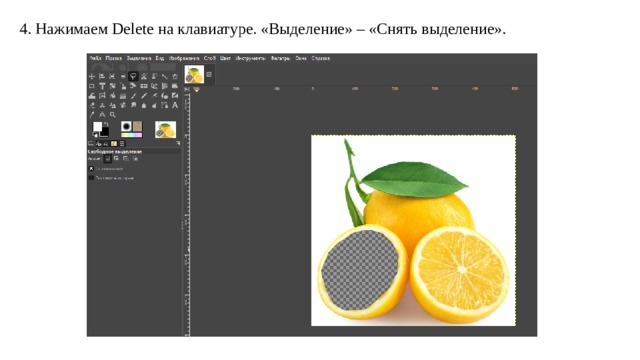640x360 pixels.
Task: Swap foreground and background colors arrow
Action: pyautogui.click(x=106, y=124)
